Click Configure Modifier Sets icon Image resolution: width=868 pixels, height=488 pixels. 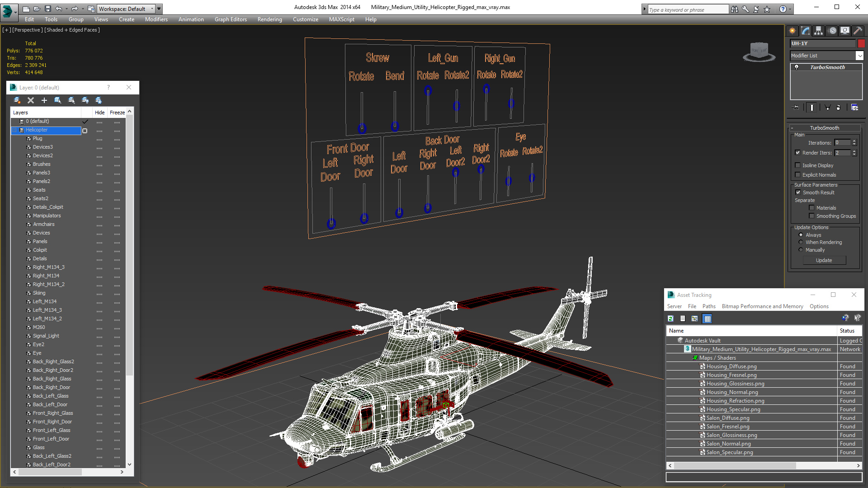coord(854,108)
